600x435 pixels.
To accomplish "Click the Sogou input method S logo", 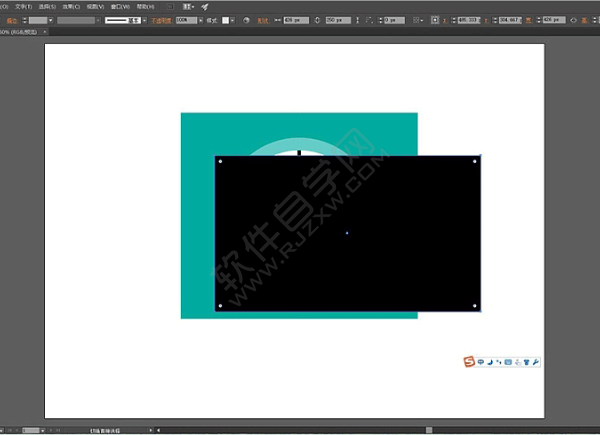I will coord(469,362).
